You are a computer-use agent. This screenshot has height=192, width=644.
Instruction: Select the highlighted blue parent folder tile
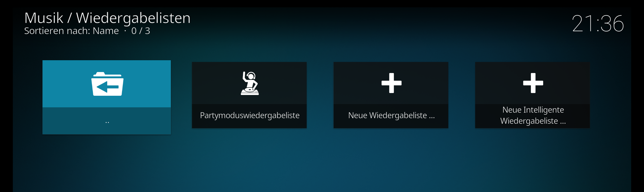point(107,97)
